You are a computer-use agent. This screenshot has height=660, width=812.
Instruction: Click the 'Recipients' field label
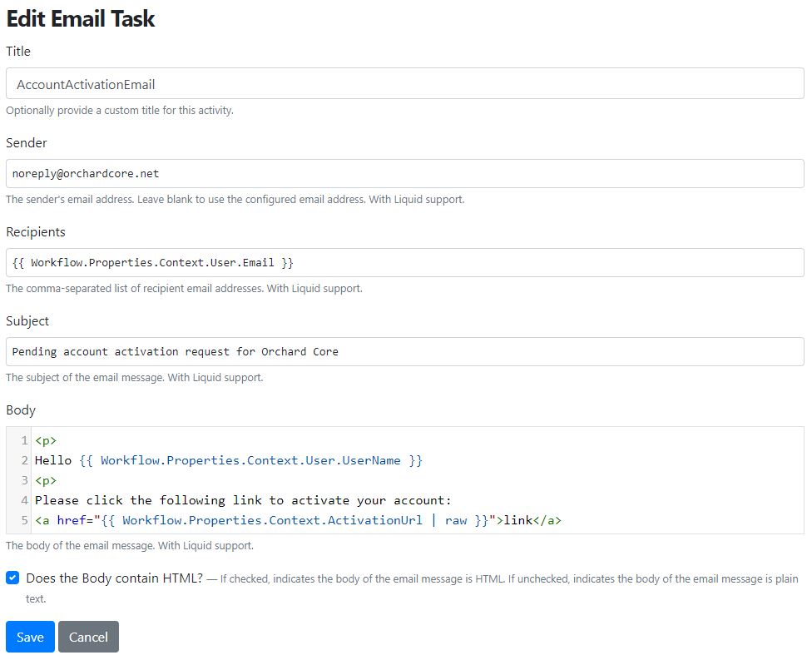(x=36, y=232)
